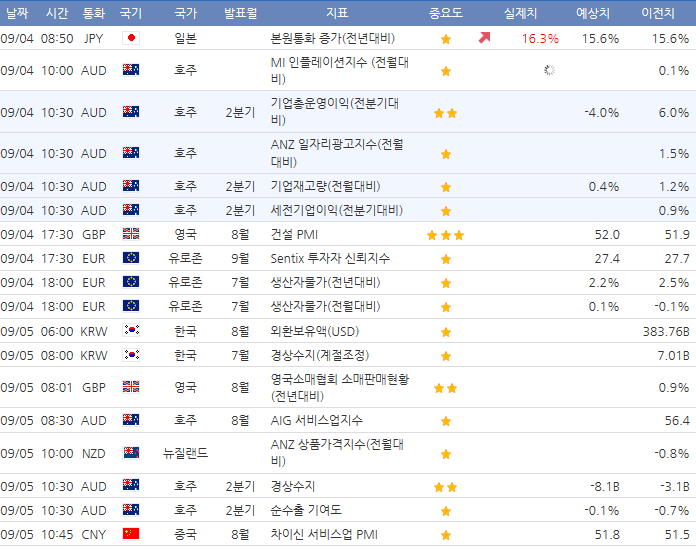Click Australia flag in 세전기업이익 row
The height and width of the screenshot is (549, 696).
pos(131,209)
